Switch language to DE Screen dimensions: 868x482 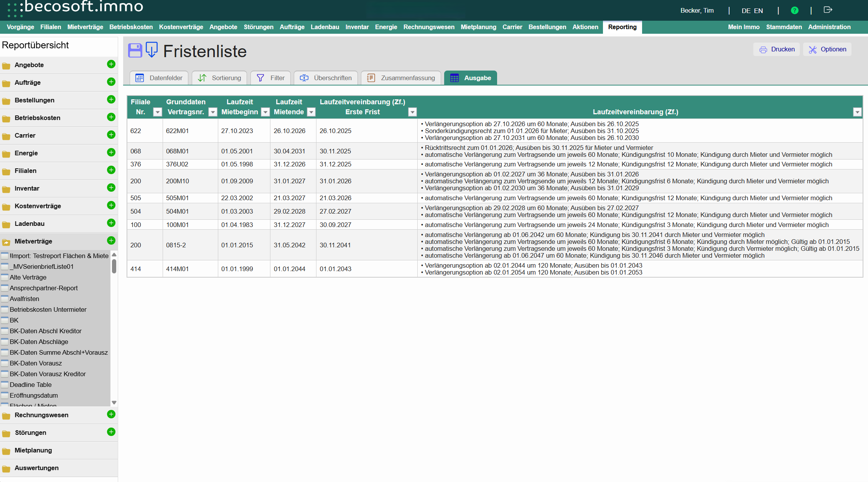(746, 11)
